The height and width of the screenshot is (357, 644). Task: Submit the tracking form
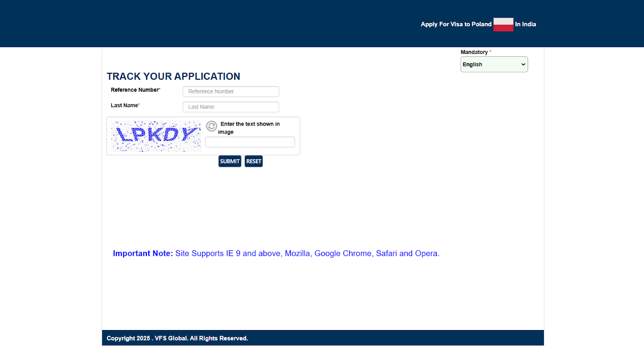(230, 161)
